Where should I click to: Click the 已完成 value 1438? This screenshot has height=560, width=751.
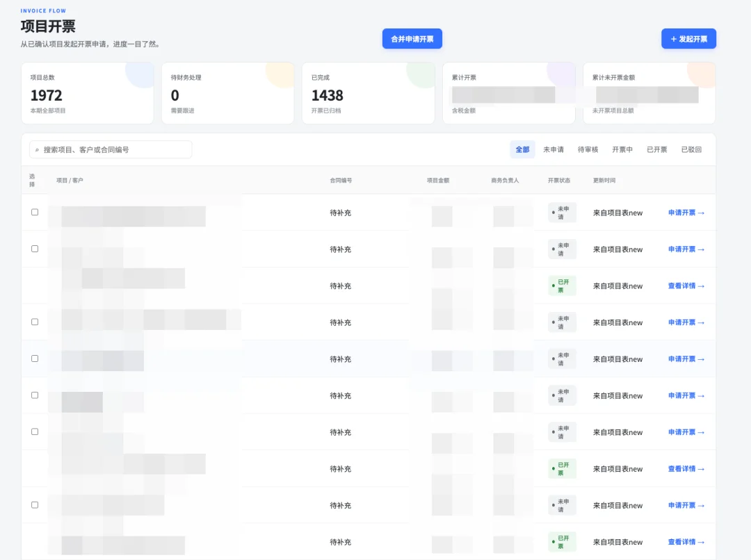(328, 96)
